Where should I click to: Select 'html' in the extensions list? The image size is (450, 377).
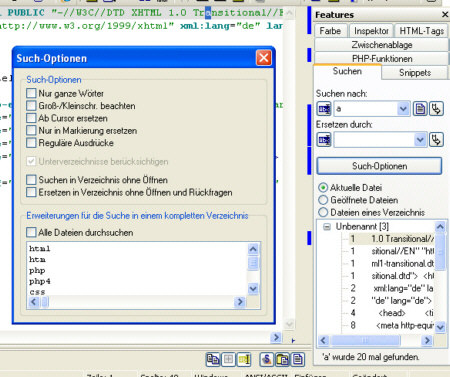point(39,249)
